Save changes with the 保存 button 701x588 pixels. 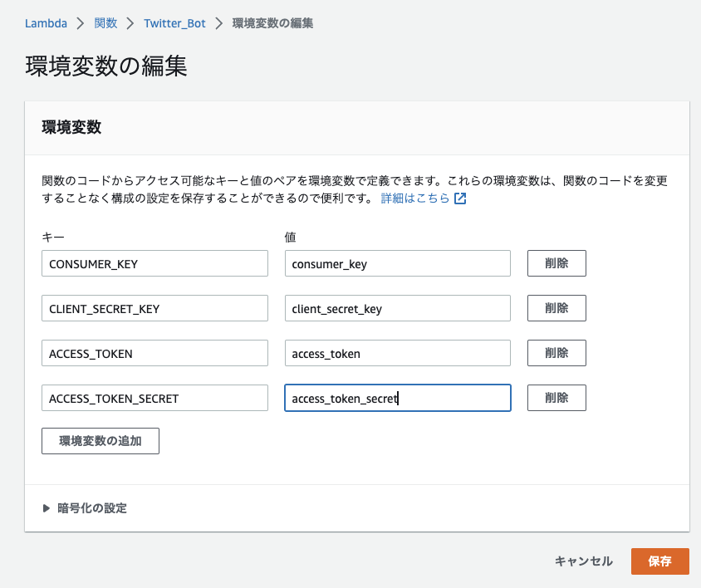(659, 561)
